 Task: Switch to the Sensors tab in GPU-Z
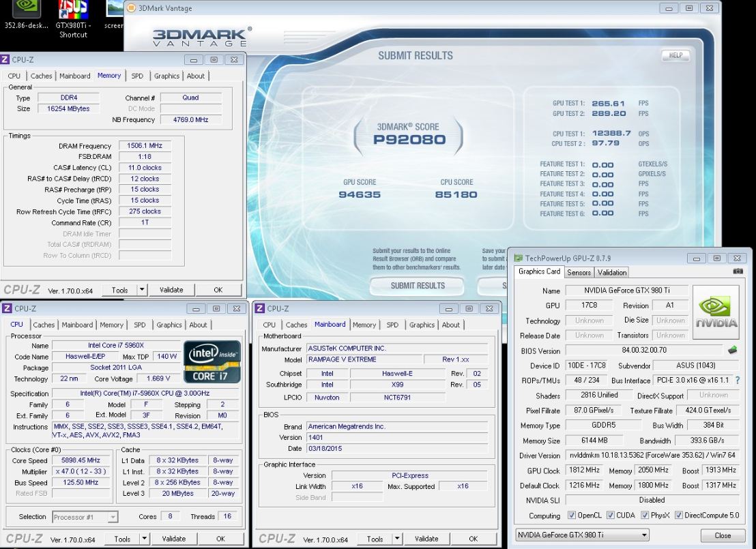click(x=579, y=272)
